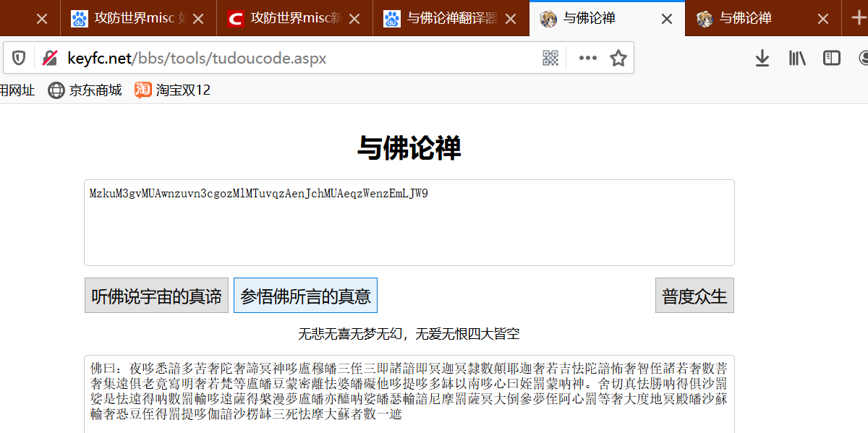Image resolution: width=868 pixels, height=433 pixels.
Task: Click the URL address bar field
Action: click(318, 58)
